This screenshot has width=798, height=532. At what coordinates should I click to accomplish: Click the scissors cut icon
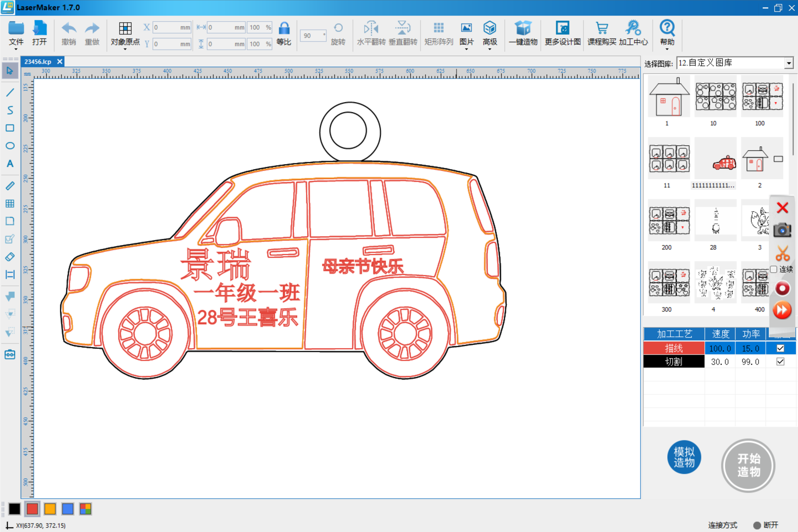pos(782,253)
